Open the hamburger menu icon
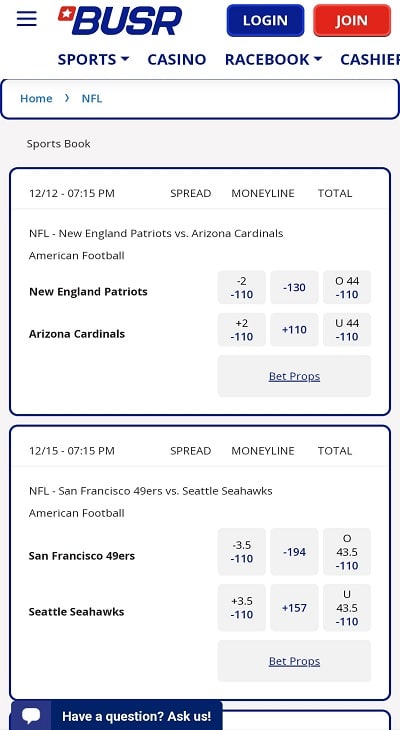The height and width of the screenshot is (730, 400). (x=27, y=19)
